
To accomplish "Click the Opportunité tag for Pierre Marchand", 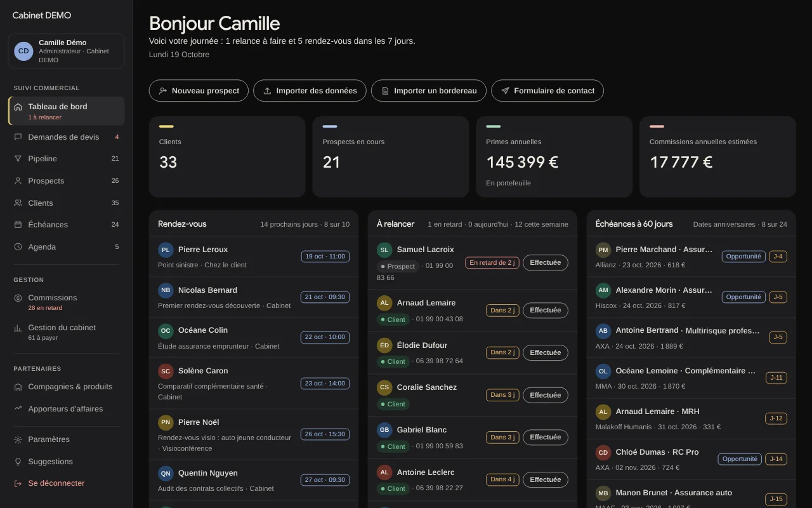I will pyautogui.click(x=743, y=257).
